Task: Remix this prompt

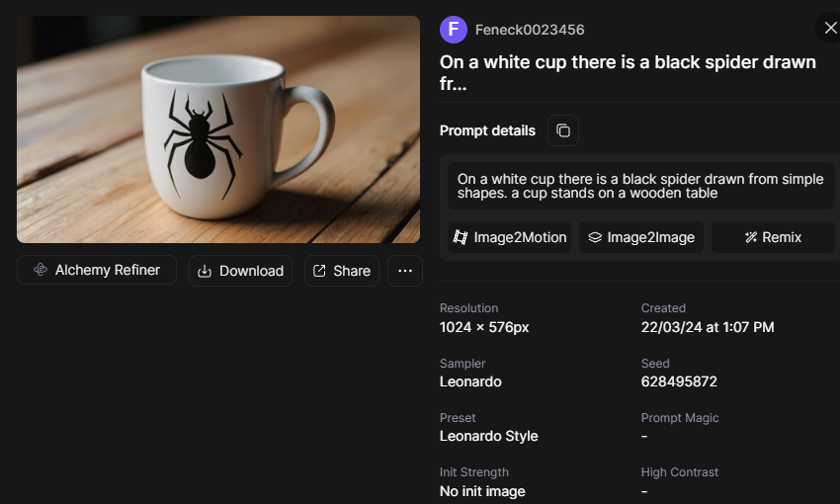Action: (x=773, y=237)
